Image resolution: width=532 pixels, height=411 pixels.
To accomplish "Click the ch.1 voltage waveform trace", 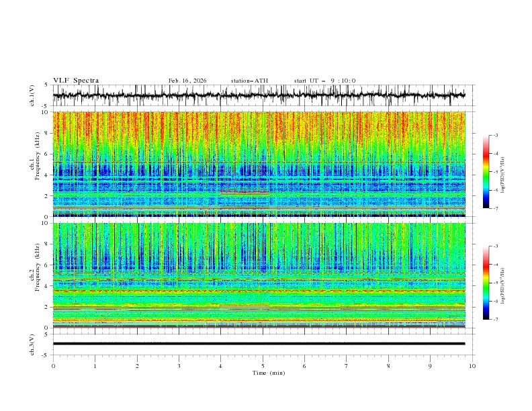I will (x=259, y=95).
